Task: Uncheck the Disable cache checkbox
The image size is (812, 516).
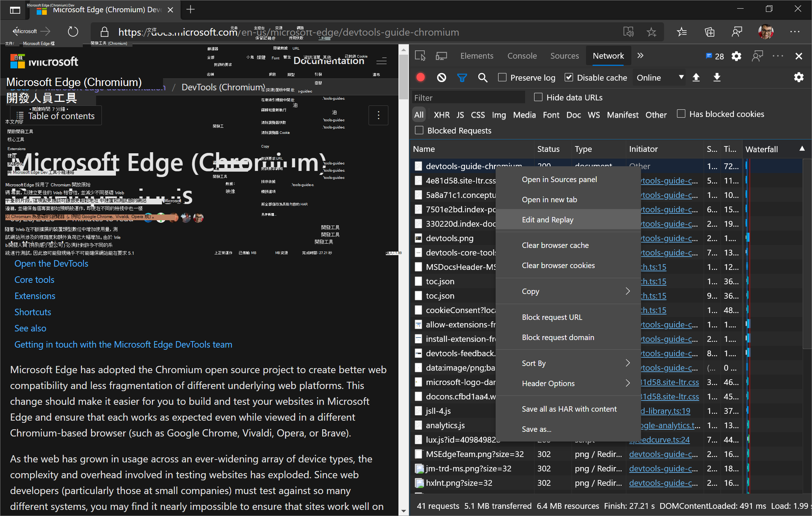Action: (569, 77)
